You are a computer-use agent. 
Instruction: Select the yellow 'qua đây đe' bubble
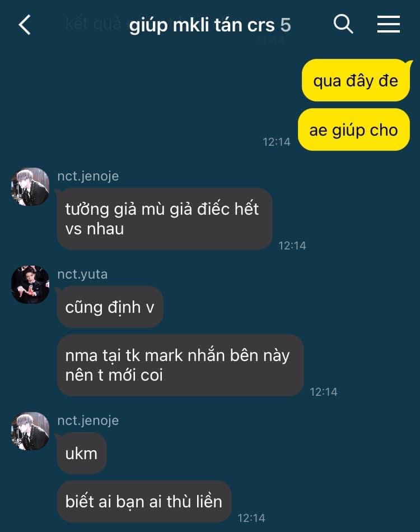pyautogui.click(x=356, y=80)
